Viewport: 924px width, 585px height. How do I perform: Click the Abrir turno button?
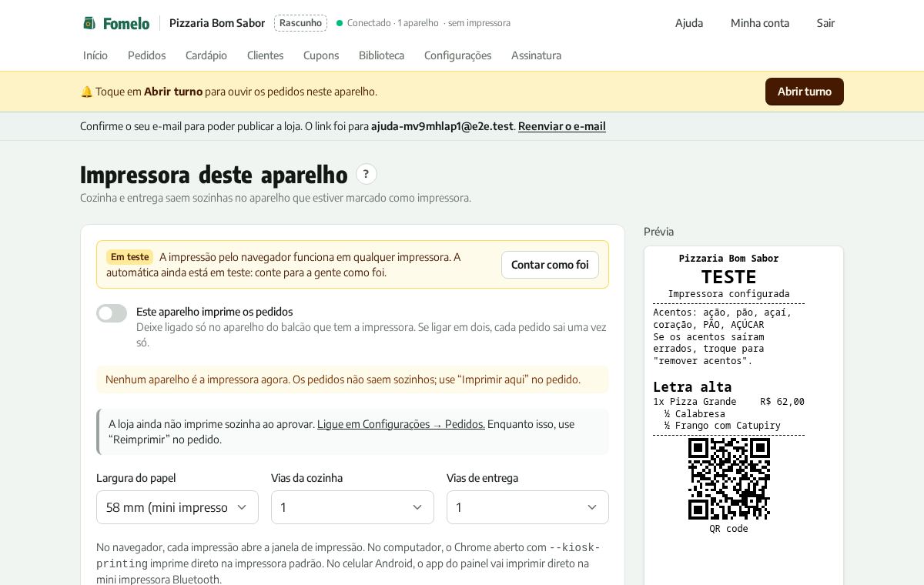[x=805, y=92]
